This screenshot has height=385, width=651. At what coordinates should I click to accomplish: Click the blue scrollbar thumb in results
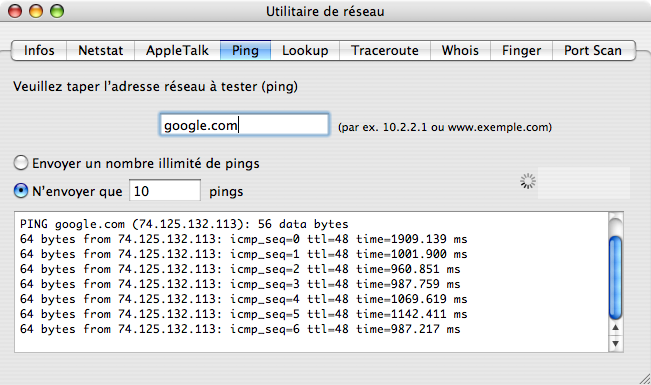click(x=615, y=277)
